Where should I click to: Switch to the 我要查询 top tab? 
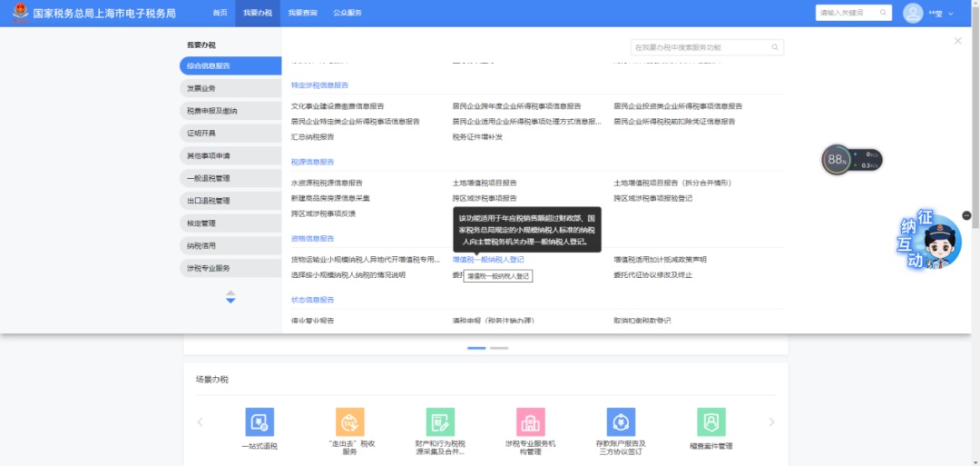point(302,13)
